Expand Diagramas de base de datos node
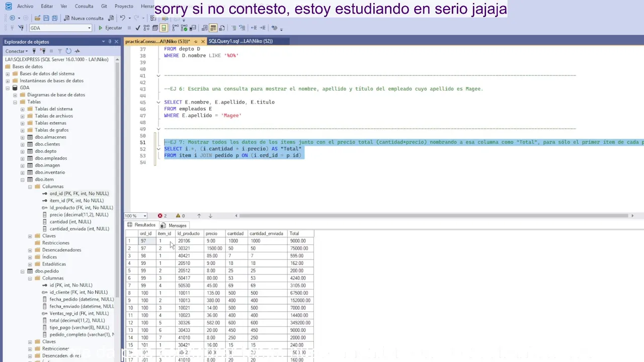 [x=15, y=95]
